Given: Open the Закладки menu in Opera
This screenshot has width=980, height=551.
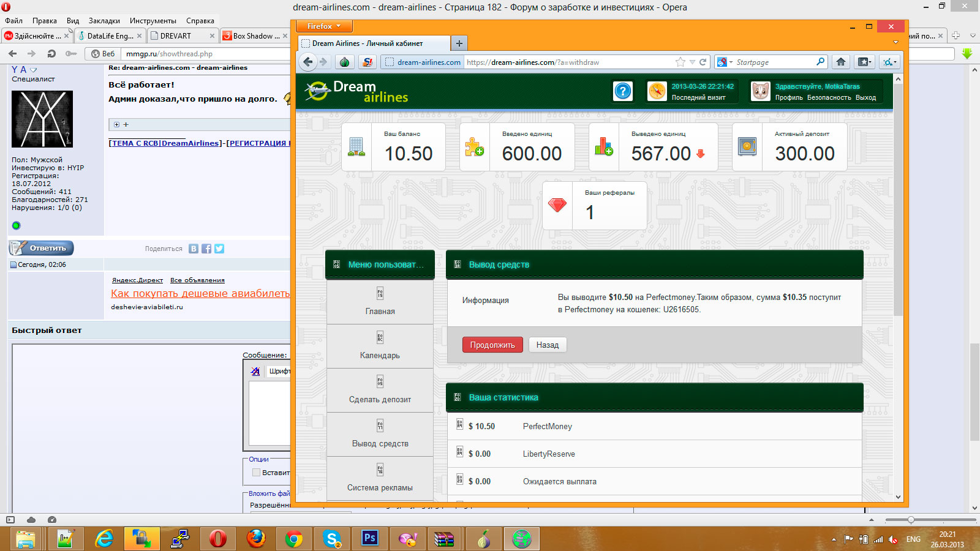Looking at the screenshot, I should pos(104,21).
